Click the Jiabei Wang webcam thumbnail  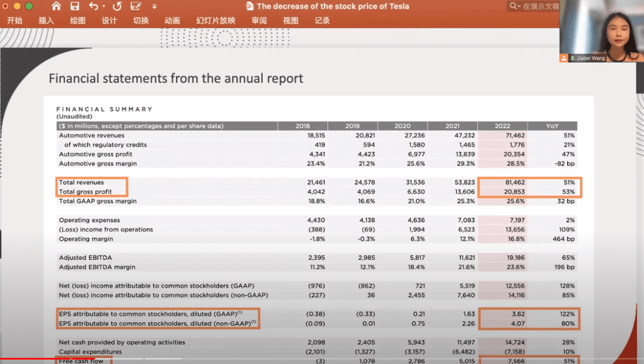coord(602,31)
